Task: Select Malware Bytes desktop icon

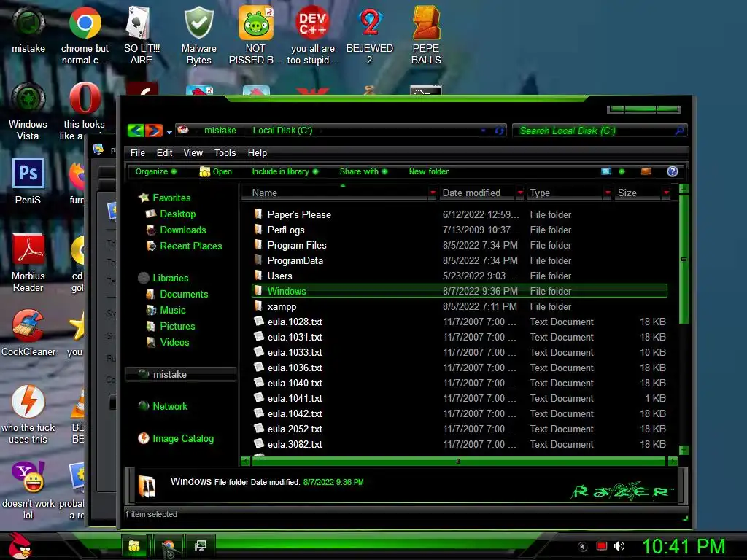Action: click(198, 34)
